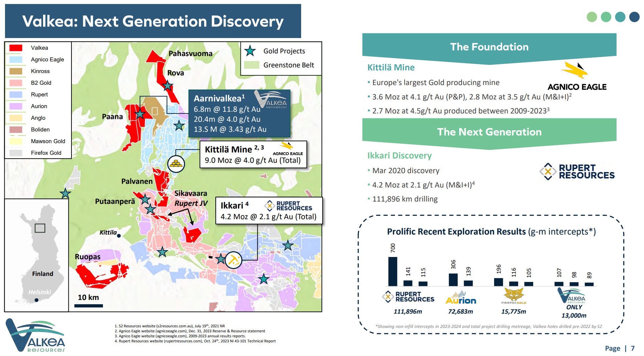Click the Valkea logo under the bar chart

pos(572,295)
